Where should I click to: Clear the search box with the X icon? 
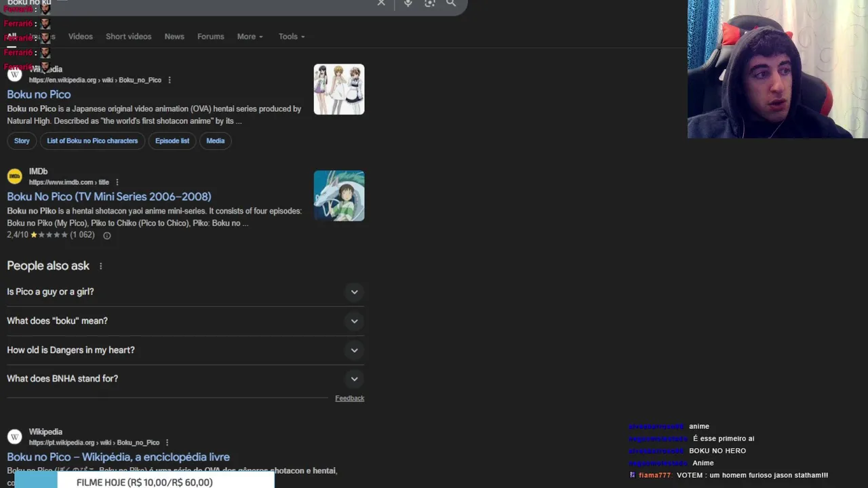(x=381, y=3)
